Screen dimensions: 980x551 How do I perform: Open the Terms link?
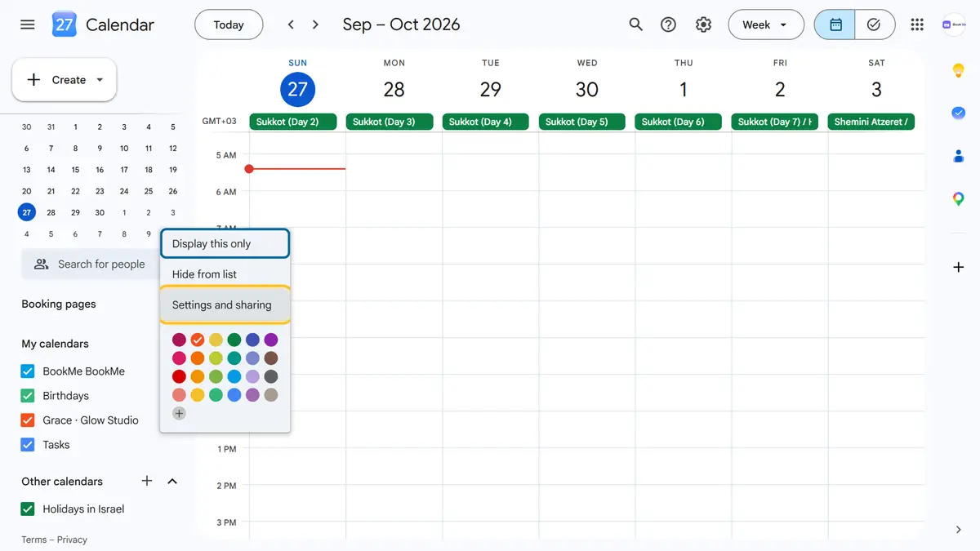[x=33, y=540]
